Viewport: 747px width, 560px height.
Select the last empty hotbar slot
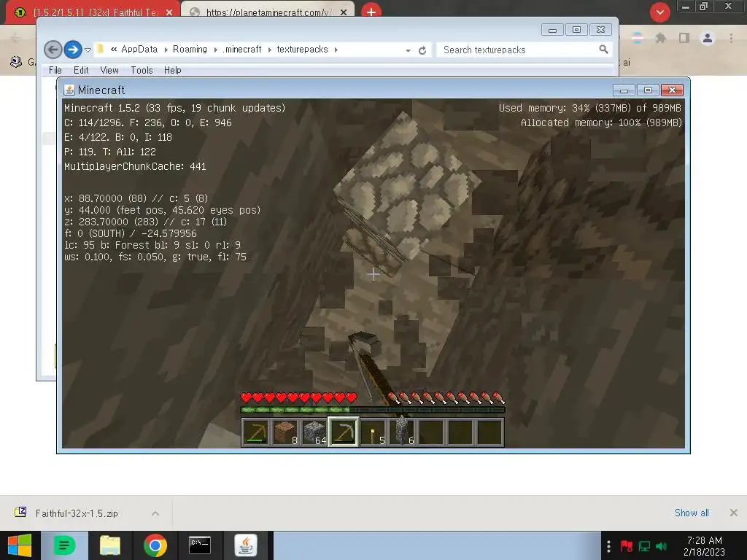coord(489,432)
